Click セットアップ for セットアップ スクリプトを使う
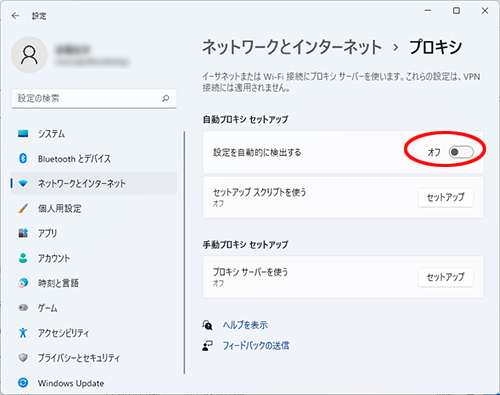This screenshot has height=395, width=500. [x=446, y=197]
